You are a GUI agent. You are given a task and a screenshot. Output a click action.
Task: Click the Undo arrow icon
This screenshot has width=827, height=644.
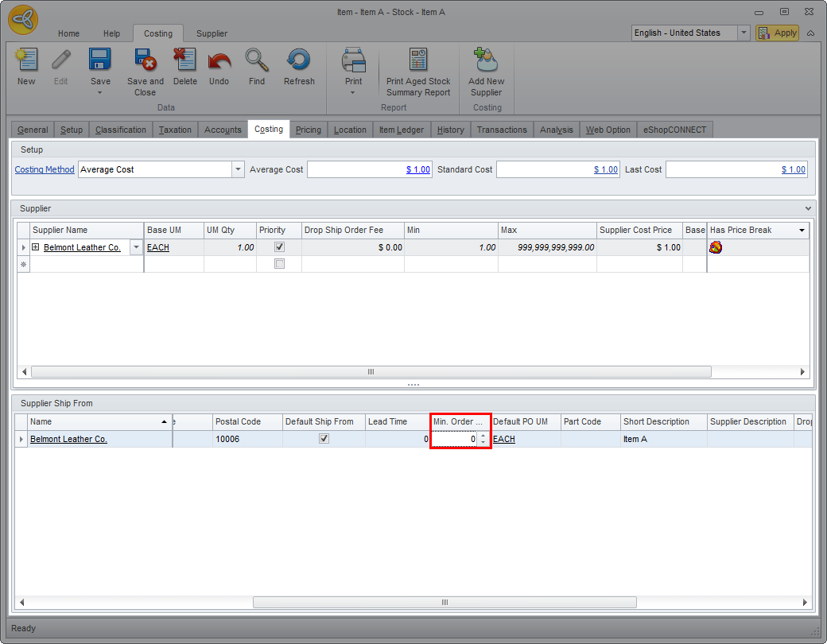[x=219, y=61]
